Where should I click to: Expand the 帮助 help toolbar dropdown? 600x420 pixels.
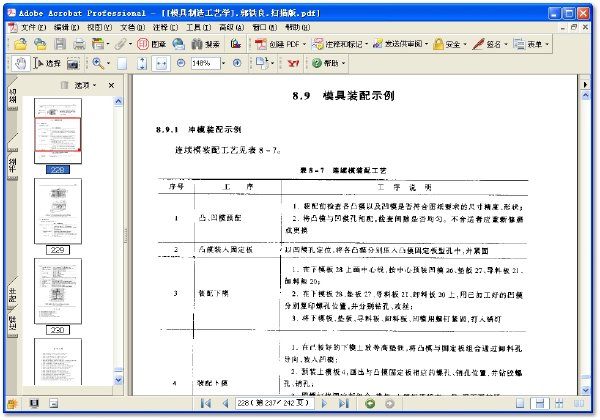(x=343, y=63)
